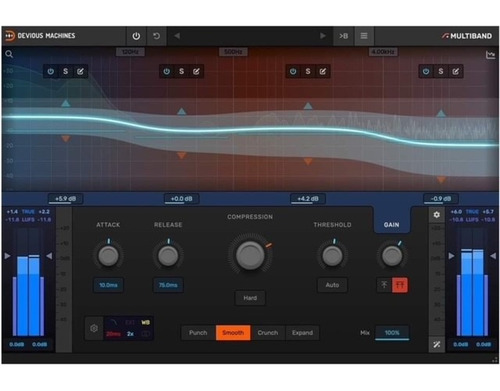Edit the second band

coord(196,71)
